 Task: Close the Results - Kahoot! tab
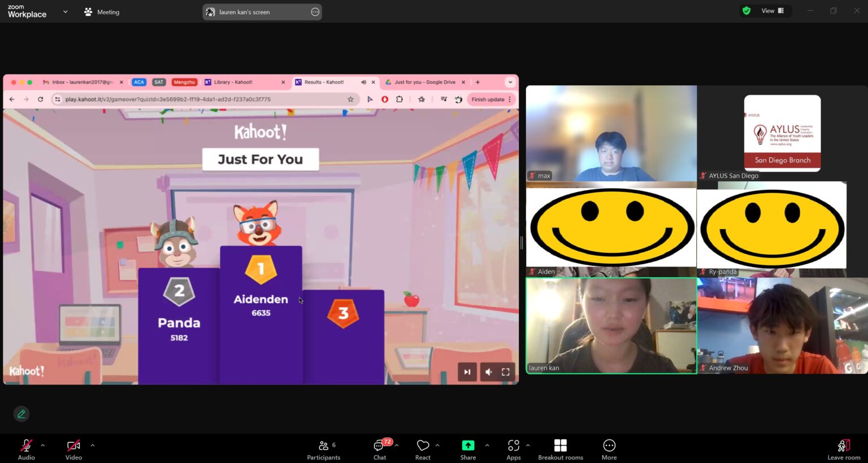(x=373, y=82)
